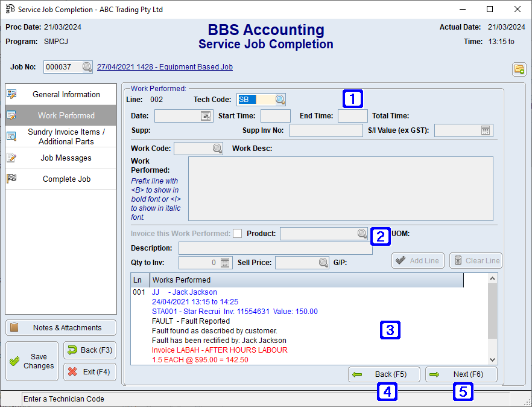Screen dimensions: 532x407
Task: Click Save Changes
Action: point(31,361)
